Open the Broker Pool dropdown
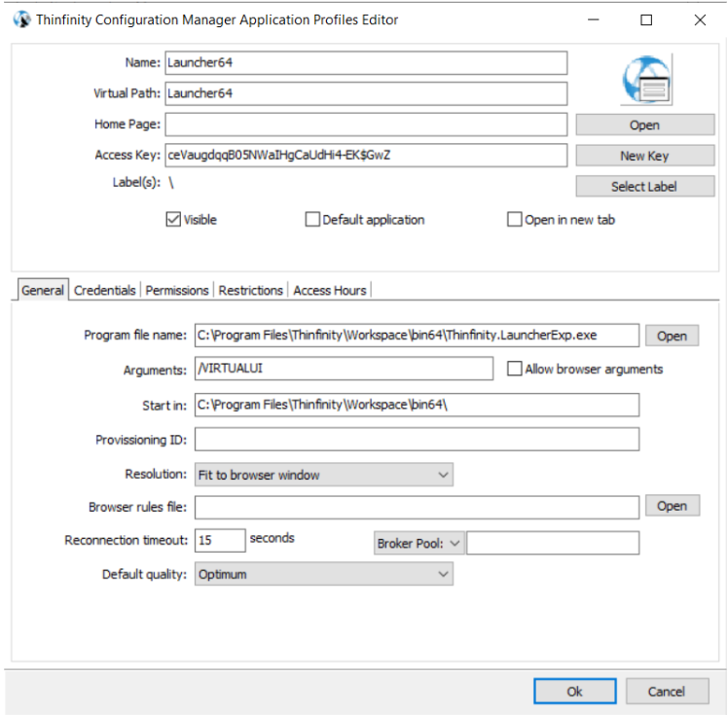The width and height of the screenshot is (728, 715). (419, 543)
